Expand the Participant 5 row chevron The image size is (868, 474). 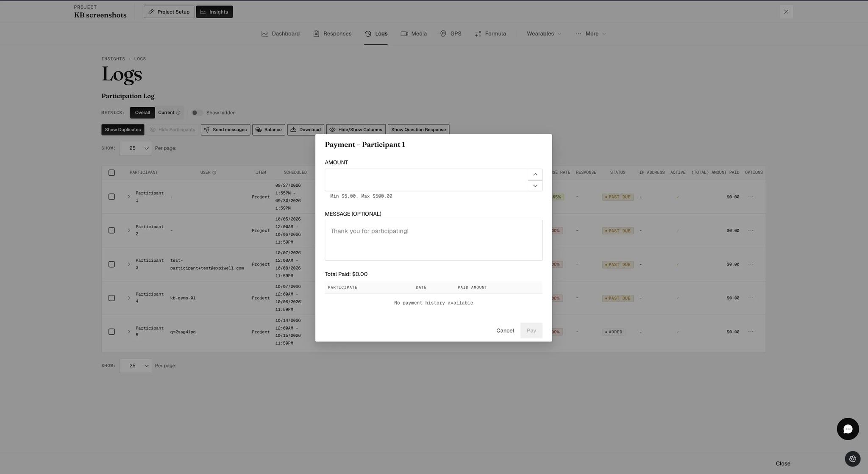129,332
